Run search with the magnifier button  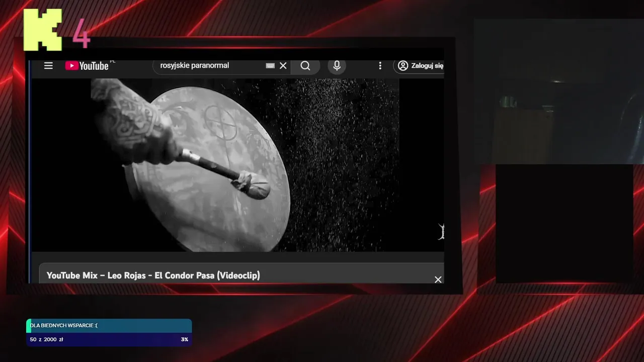tap(305, 65)
